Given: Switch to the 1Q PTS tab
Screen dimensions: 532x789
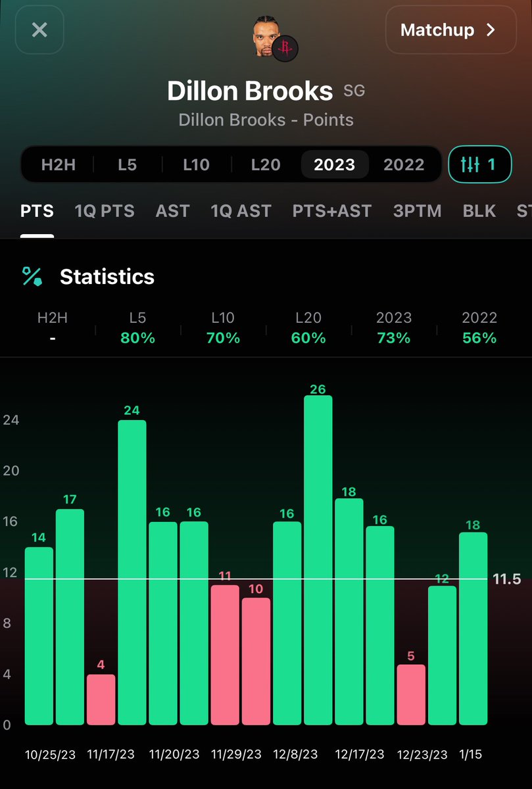Looking at the screenshot, I should pos(104,211).
